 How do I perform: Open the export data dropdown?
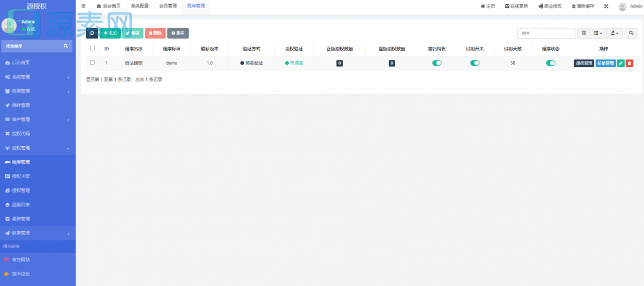(615, 33)
